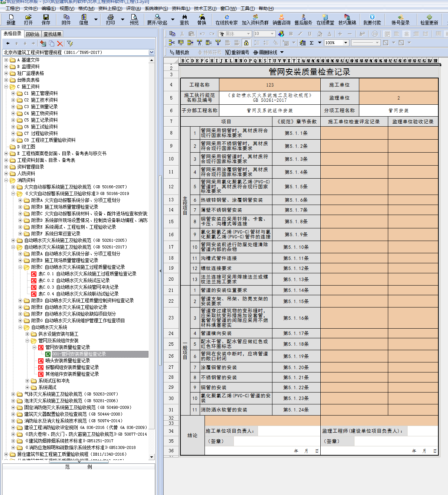The width and height of the screenshot is (448, 495).
Task: Expand the 系统试压和冲洗 tree node
Action: [x=27, y=381]
